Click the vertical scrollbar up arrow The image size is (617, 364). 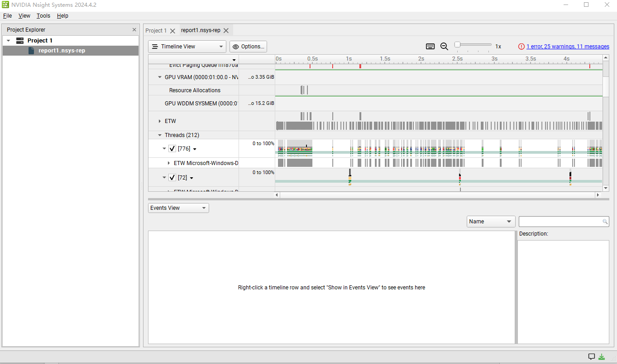click(x=606, y=58)
